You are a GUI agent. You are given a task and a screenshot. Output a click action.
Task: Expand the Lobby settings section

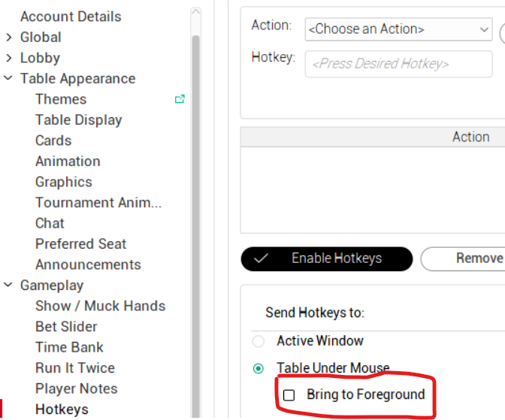(x=8, y=58)
